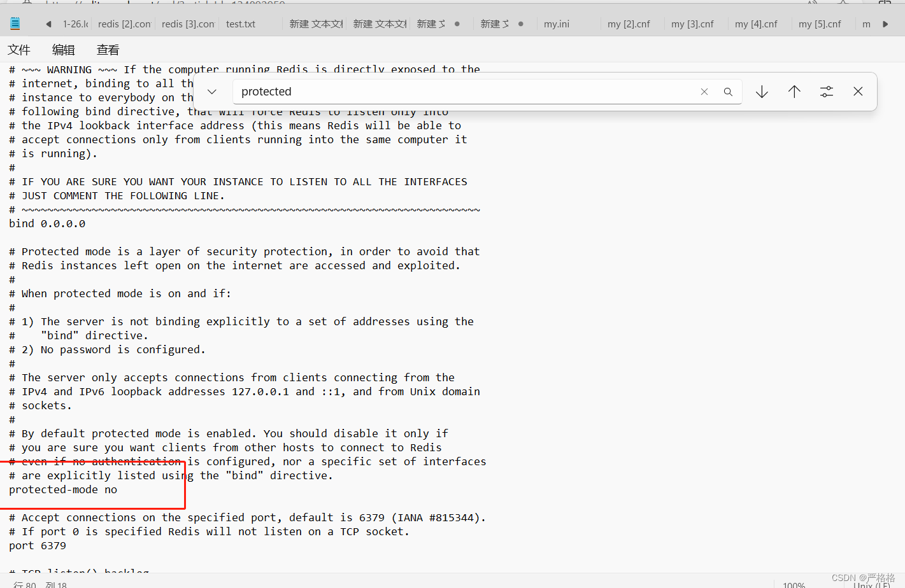Switch to the redis [2].con tab
Screen dimensions: 905x588
click(124, 24)
